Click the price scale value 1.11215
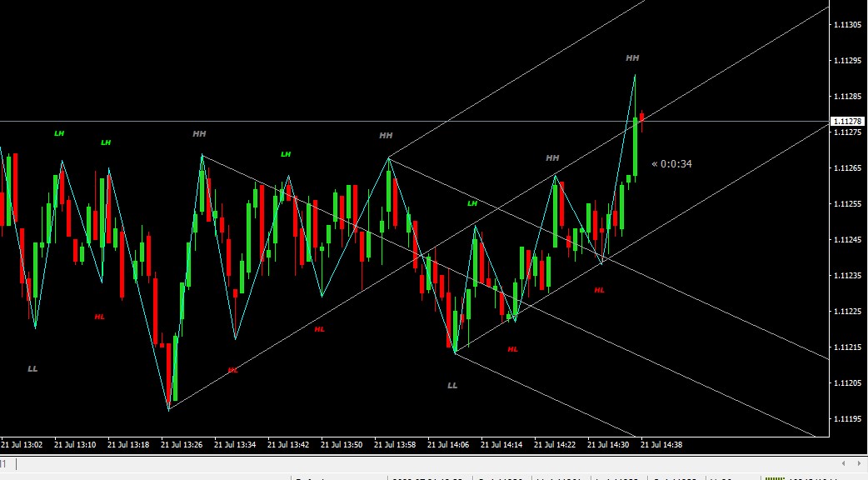This screenshot has height=480, width=868. pyautogui.click(x=847, y=347)
